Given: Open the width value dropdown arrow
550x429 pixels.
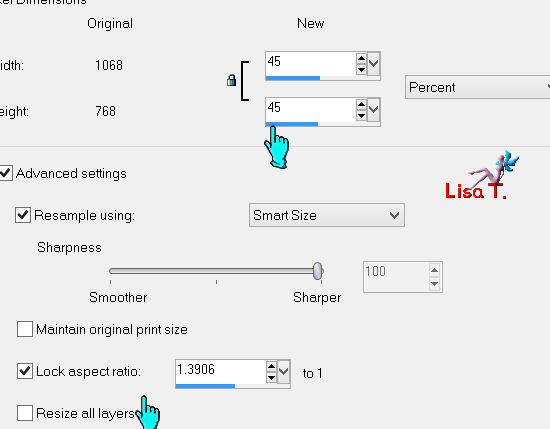Looking at the screenshot, I should click(374, 64).
